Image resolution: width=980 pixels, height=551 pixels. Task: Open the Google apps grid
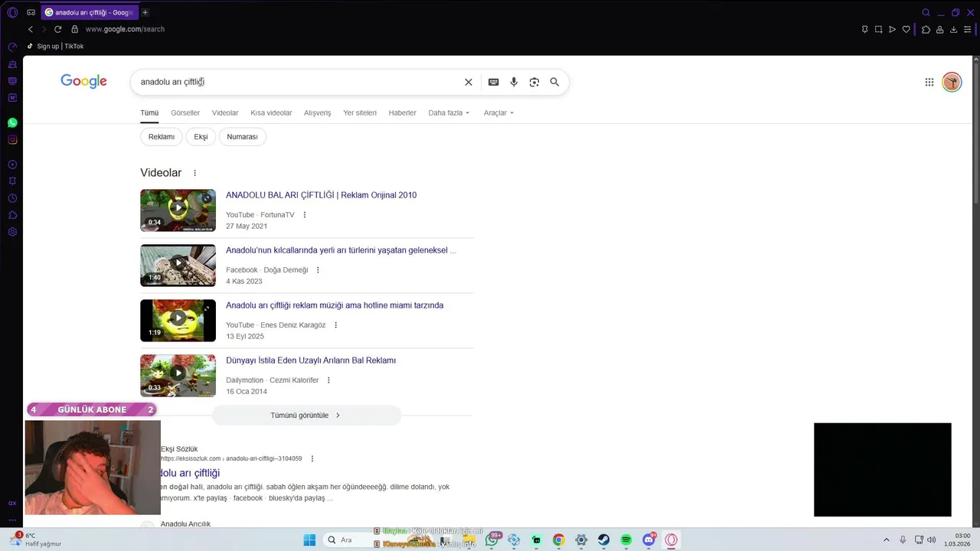929,82
